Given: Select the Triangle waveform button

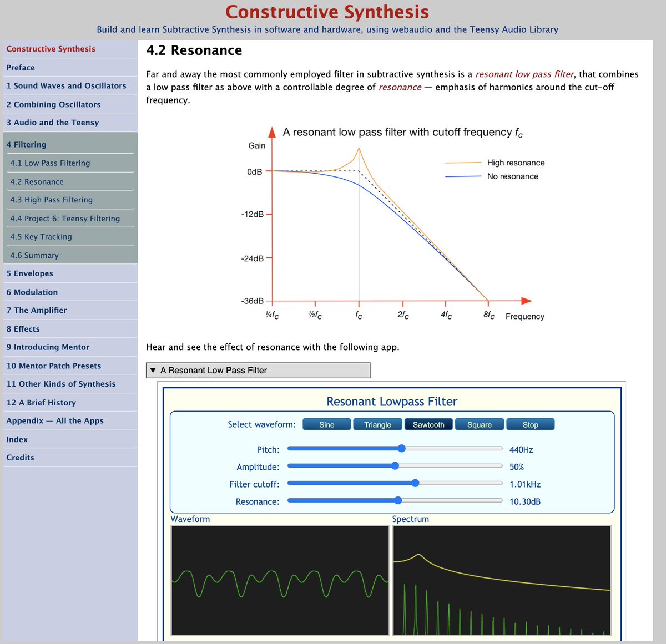Looking at the screenshot, I should pos(377,424).
